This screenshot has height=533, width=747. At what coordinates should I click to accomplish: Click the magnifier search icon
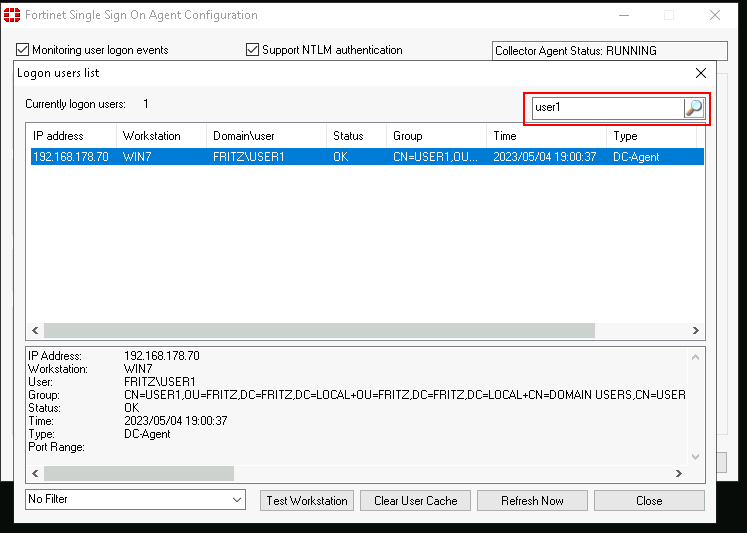694,108
